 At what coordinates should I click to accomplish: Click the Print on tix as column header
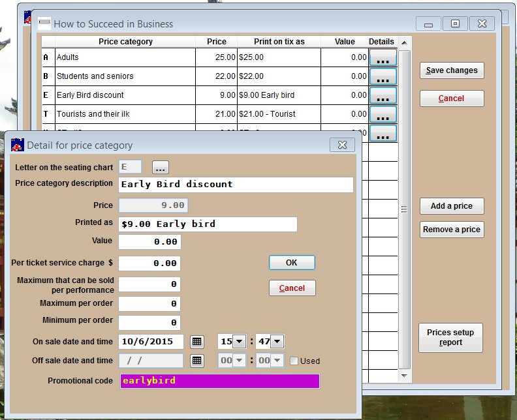[279, 42]
